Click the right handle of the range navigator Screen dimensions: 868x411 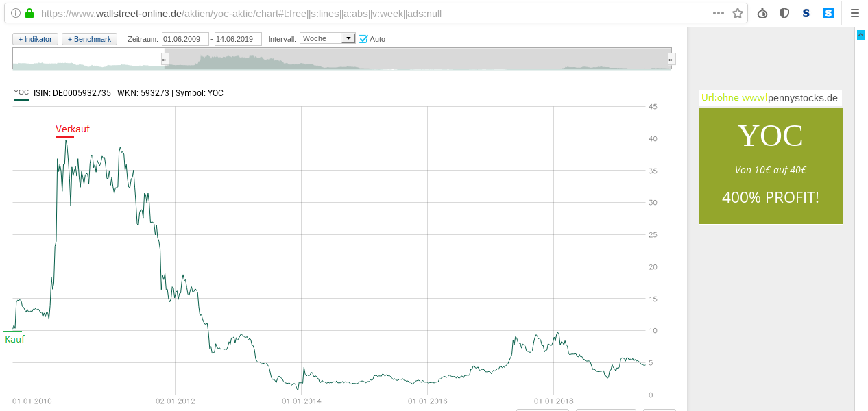[672, 60]
